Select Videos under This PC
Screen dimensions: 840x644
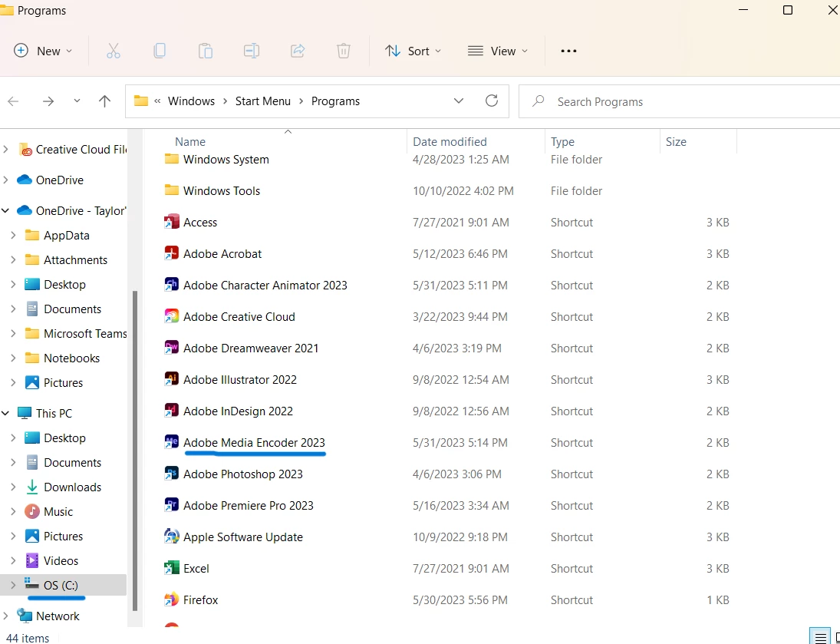pos(61,561)
